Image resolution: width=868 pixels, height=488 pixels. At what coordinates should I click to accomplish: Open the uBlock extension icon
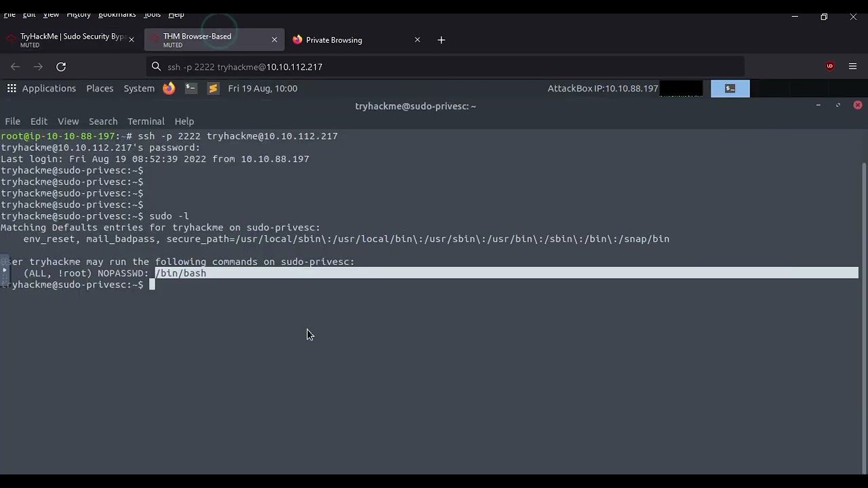[830, 66]
